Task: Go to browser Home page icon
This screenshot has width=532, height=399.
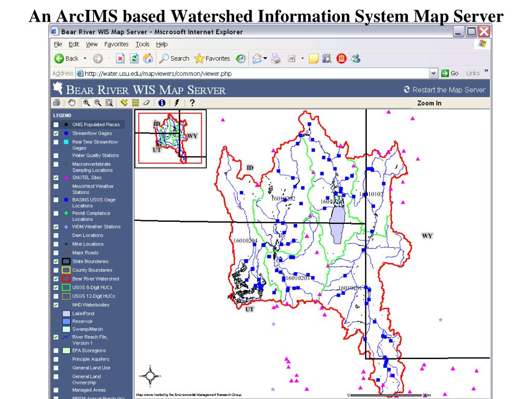Action: pyautogui.click(x=148, y=59)
